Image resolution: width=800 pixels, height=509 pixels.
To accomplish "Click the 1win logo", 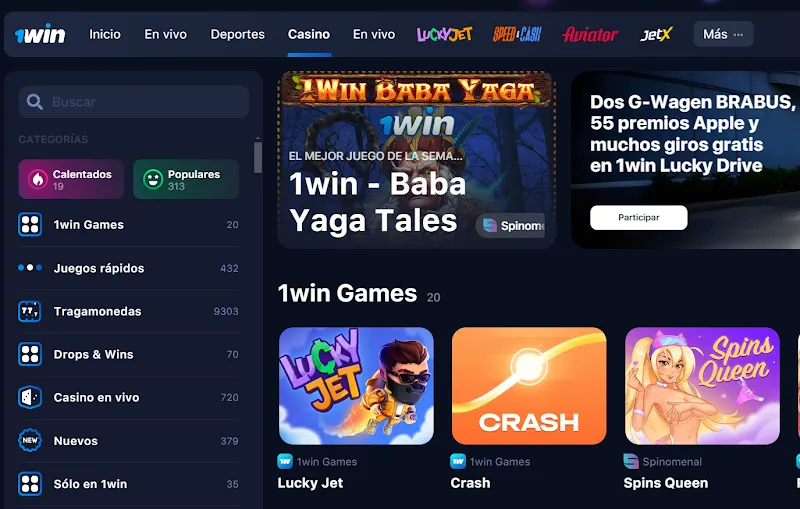I will (x=40, y=34).
